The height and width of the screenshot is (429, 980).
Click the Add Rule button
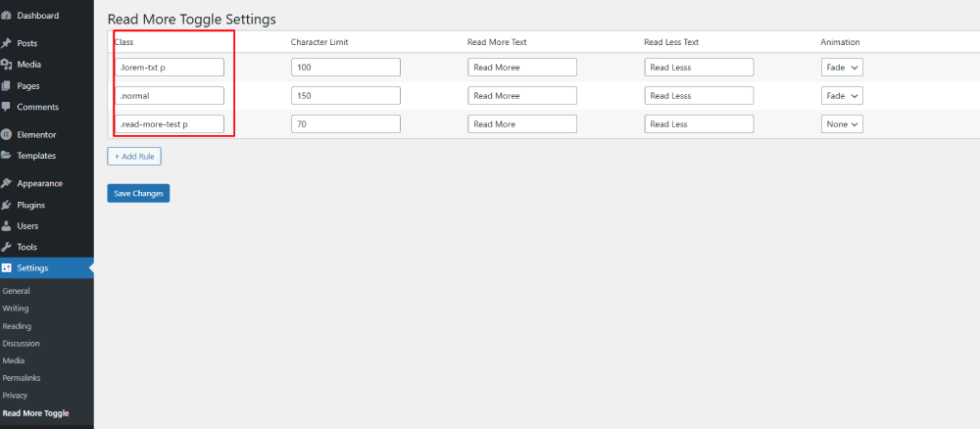point(133,156)
